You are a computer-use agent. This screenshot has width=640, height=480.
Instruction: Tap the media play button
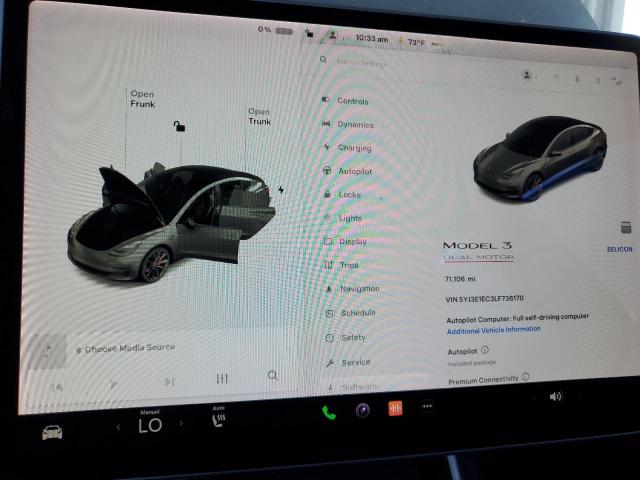113,384
